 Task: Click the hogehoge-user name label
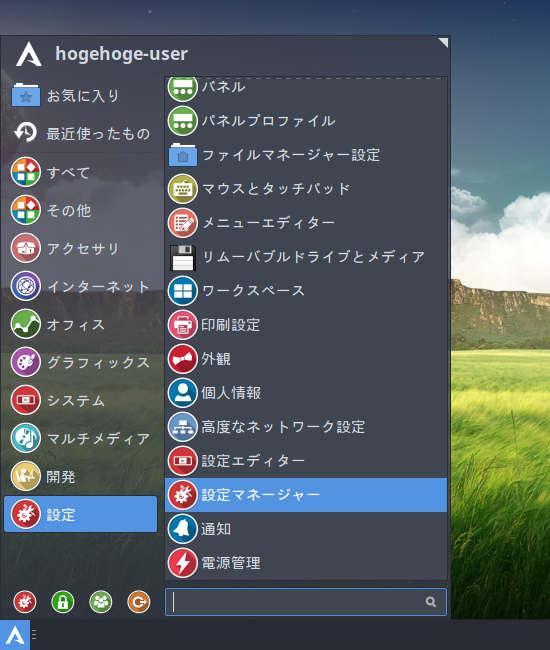tap(121, 54)
